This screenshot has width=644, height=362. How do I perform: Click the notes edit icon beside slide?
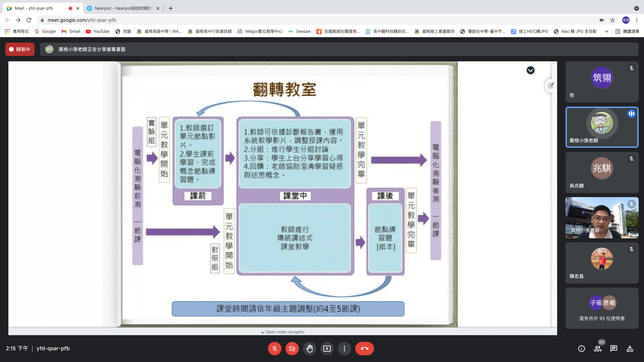pyautogui.click(x=551, y=85)
